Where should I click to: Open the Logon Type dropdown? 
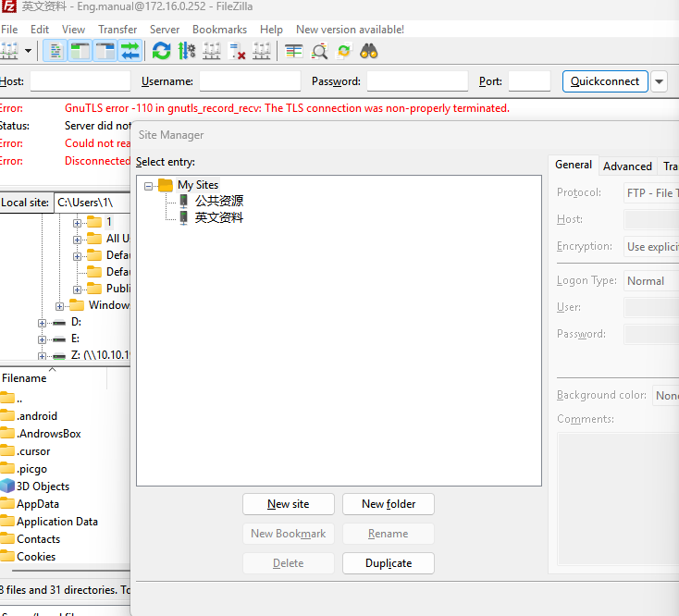pyautogui.click(x=650, y=281)
